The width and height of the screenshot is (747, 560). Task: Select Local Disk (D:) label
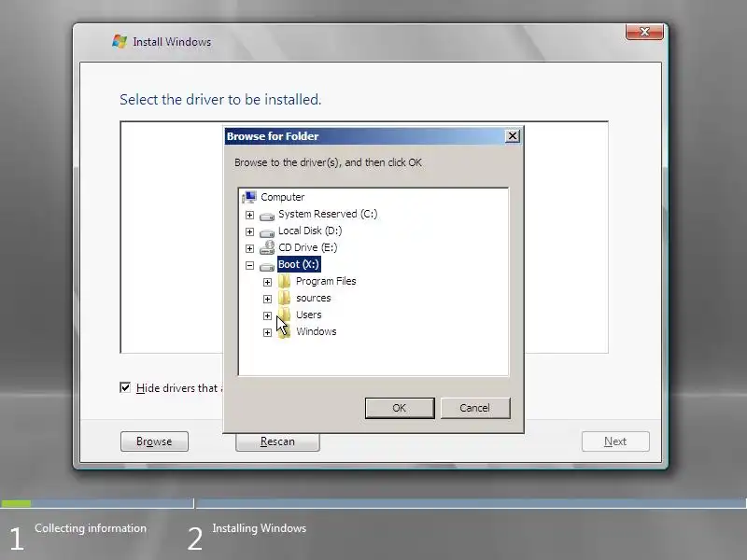coord(310,231)
